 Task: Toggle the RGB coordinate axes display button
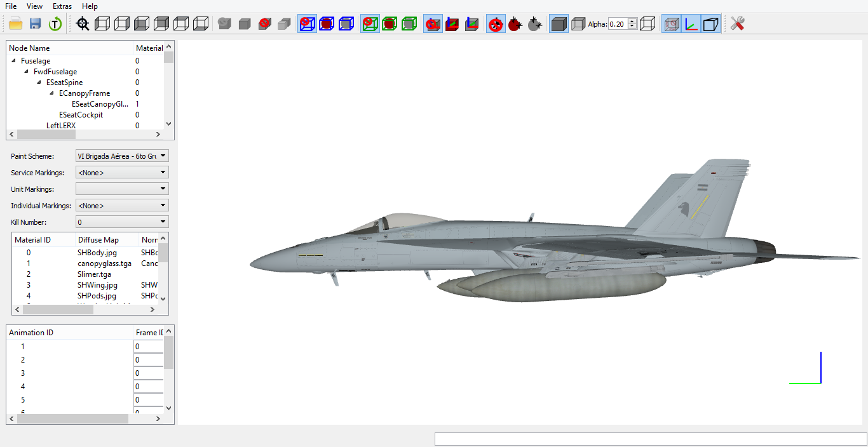click(691, 24)
